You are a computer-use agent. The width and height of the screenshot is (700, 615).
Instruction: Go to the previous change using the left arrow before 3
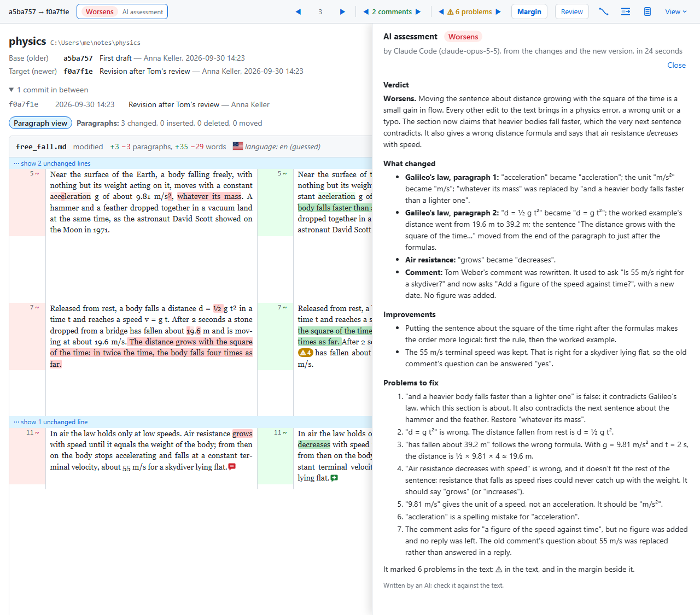coord(298,11)
